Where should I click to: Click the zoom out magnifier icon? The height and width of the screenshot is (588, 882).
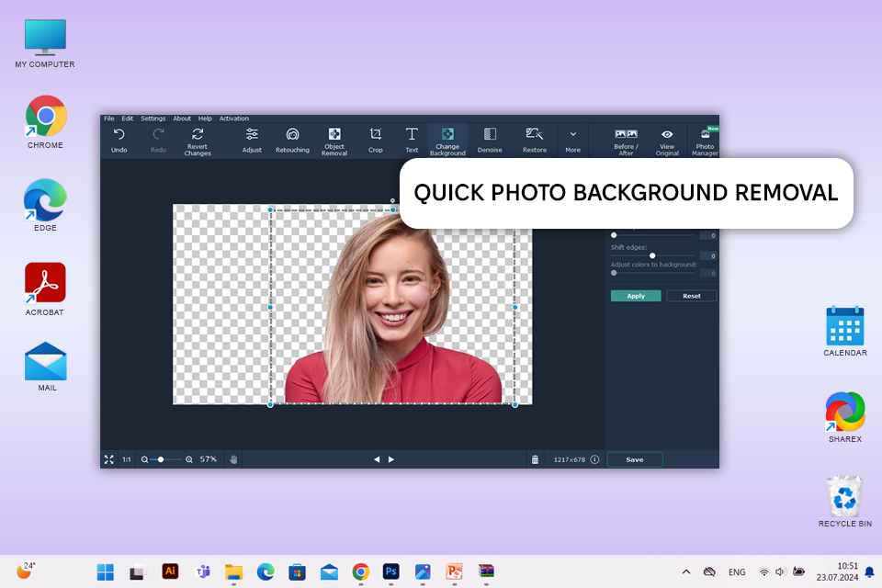click(144, 459)
